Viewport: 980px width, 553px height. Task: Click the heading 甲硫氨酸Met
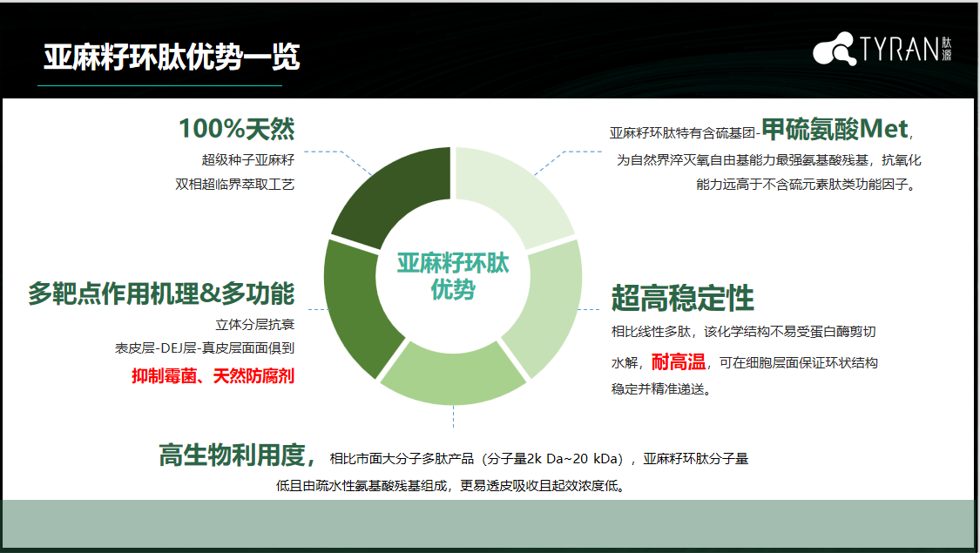click(835, 129)
